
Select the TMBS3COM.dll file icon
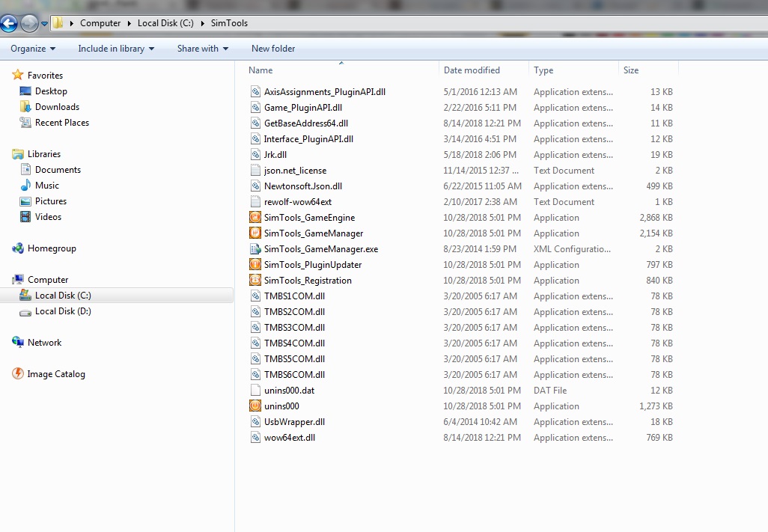(255, 327)
